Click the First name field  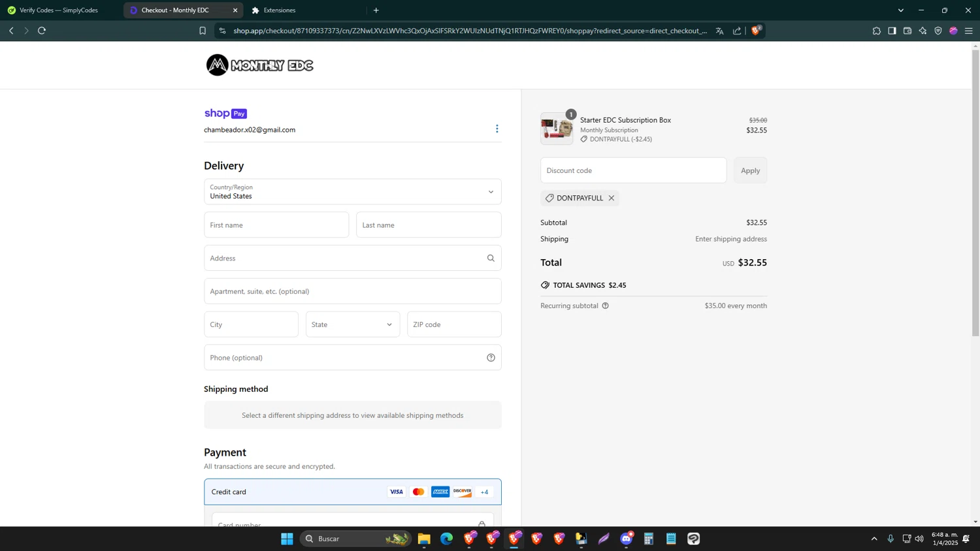[x=276, y=225]
